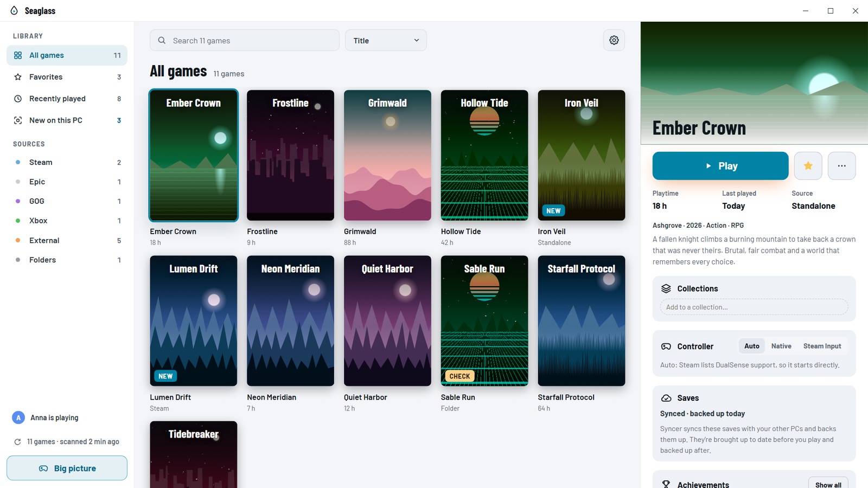Select the Starfall Protocol game cover
868x488 pixels.
point(582,321)
